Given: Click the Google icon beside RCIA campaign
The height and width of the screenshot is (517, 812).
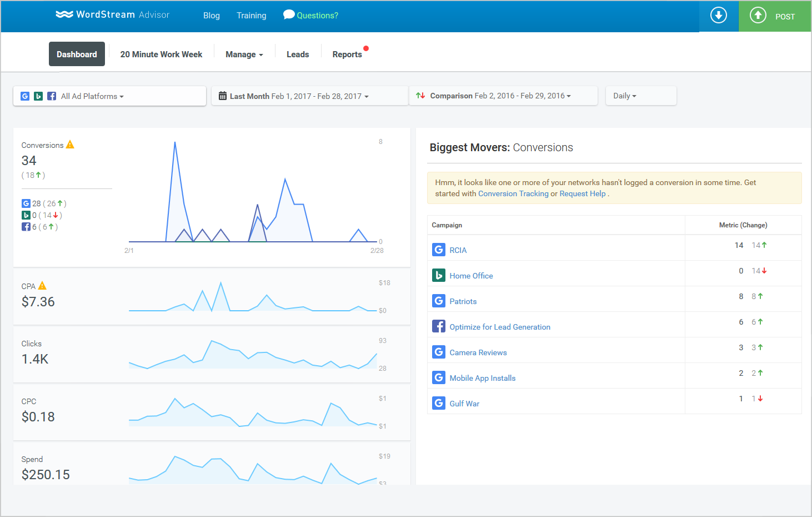Looking at the screenshot, I should [438, 250].
